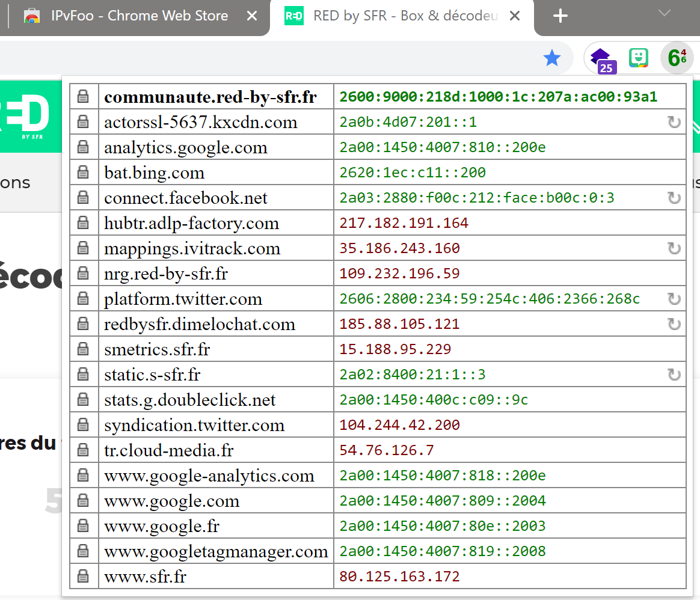Click the IPv6 address for bat.bing.com
This screenshot has height=600, width=700.
coord(413,173)
